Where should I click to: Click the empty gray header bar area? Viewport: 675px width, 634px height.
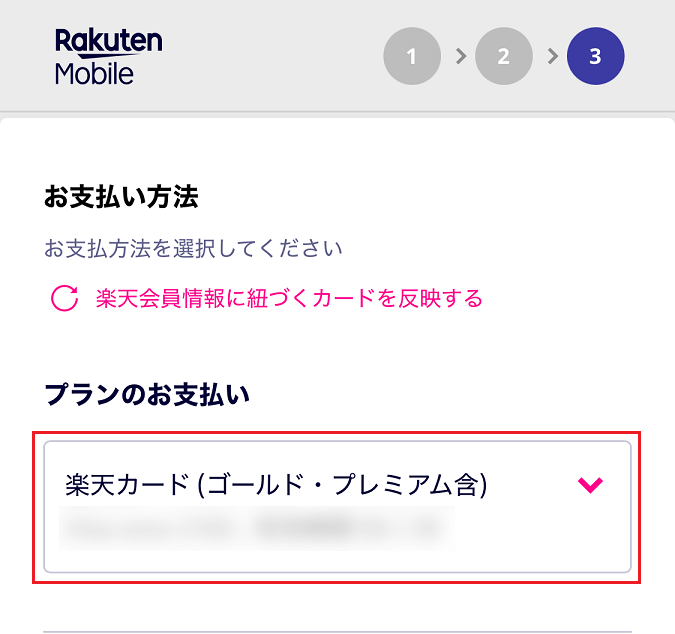[x=270, y=56]
